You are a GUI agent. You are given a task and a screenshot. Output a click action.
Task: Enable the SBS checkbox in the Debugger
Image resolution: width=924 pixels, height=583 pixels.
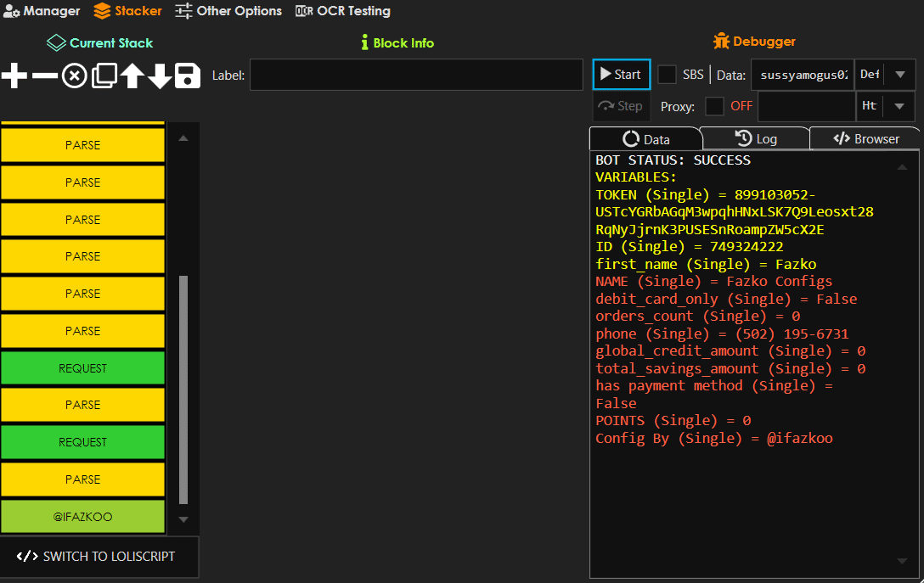click(x=668, y=74)
